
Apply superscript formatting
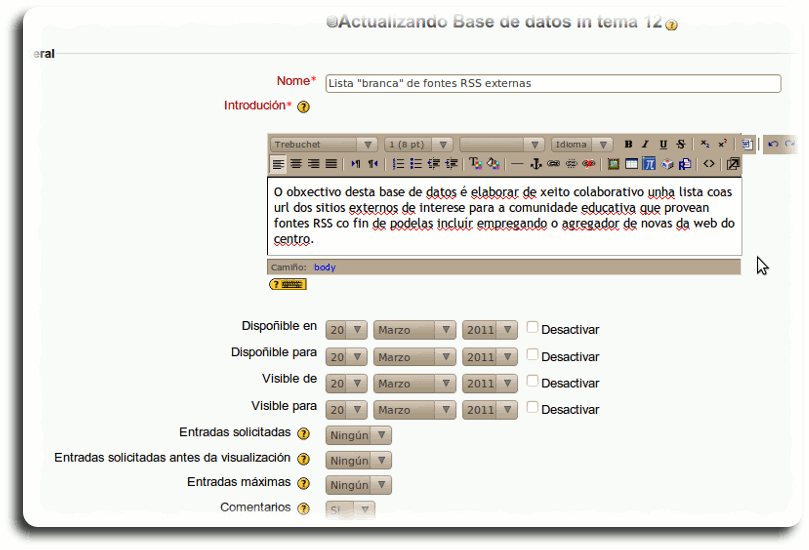(722, 144)
